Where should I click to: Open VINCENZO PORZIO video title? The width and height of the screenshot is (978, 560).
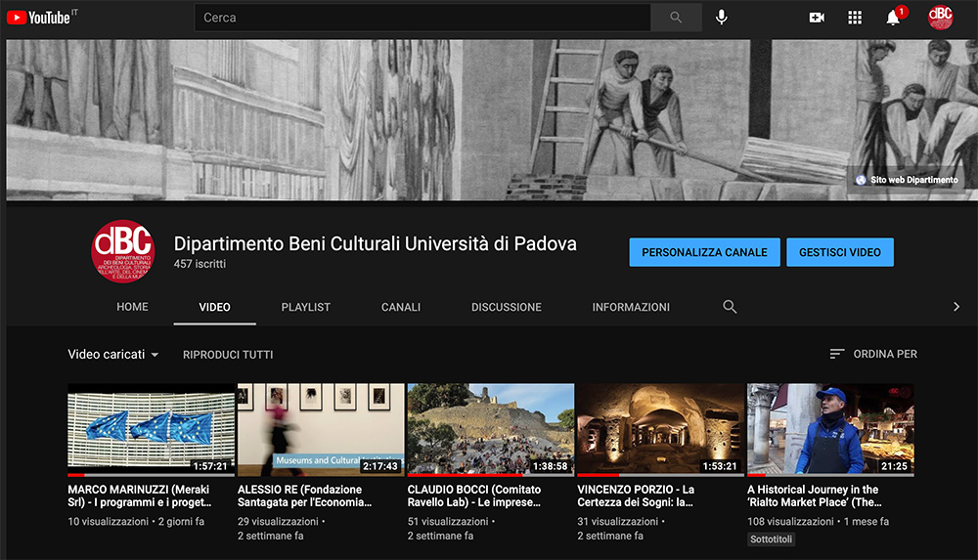pos(636,495)
